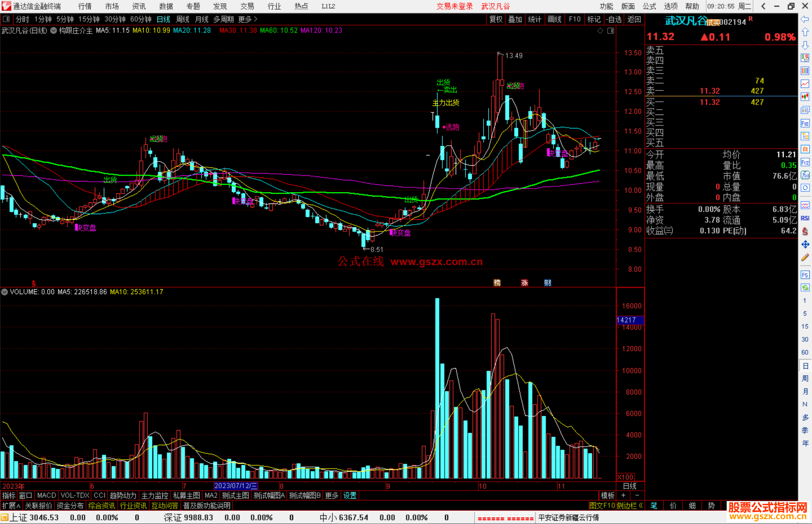Click the RSI indicator icon
Viewport: 812px width, 524px height.
pyautogui.click(x=805, y=218)
